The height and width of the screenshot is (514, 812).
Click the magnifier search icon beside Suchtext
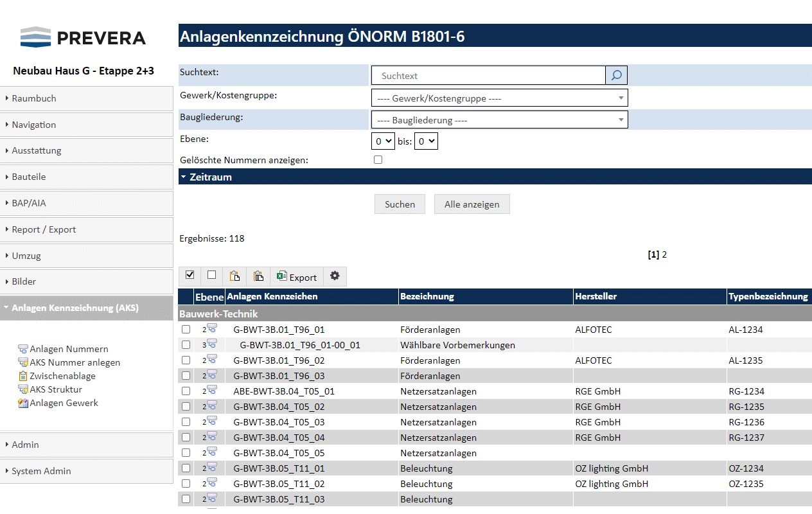click(x=616, y=76)
